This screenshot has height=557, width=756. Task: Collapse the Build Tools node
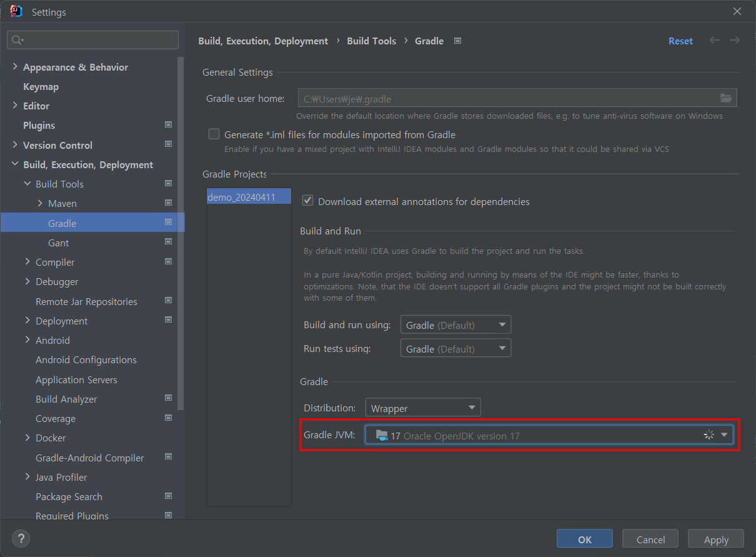click(x=27, y=183)
